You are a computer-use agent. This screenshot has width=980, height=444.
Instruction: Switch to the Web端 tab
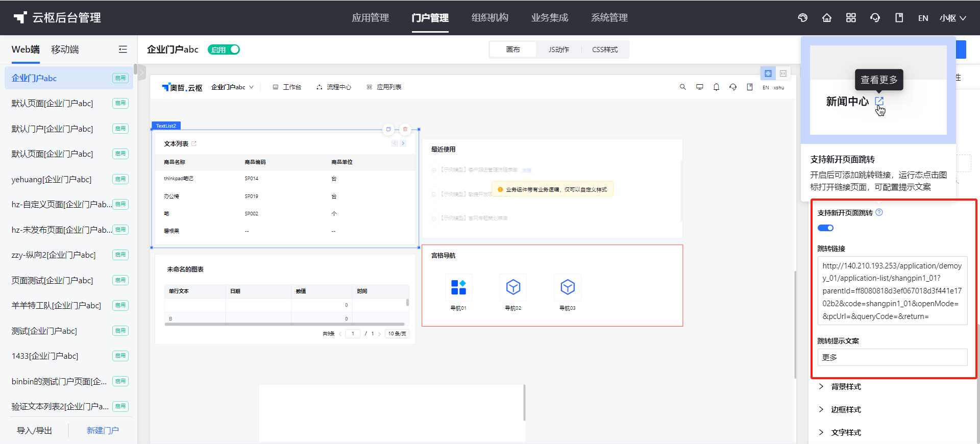coord(26,50)
